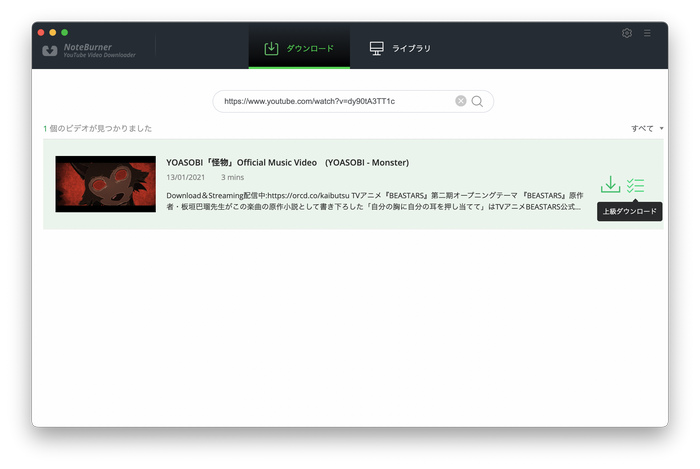This screenshot has width=700, height=469.
Task: Click the search magnifier icon
Action: (477, 101)
